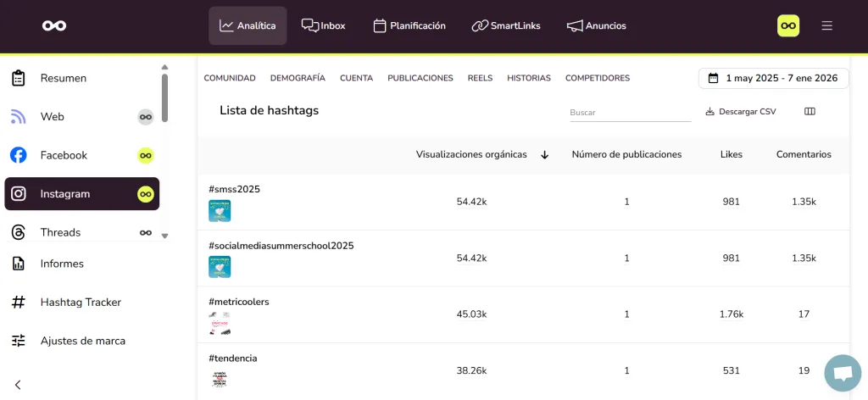Click the Hashtag Tracker hash icon
868x400 pixels.
pyautogui.click(x=19, y=302)
